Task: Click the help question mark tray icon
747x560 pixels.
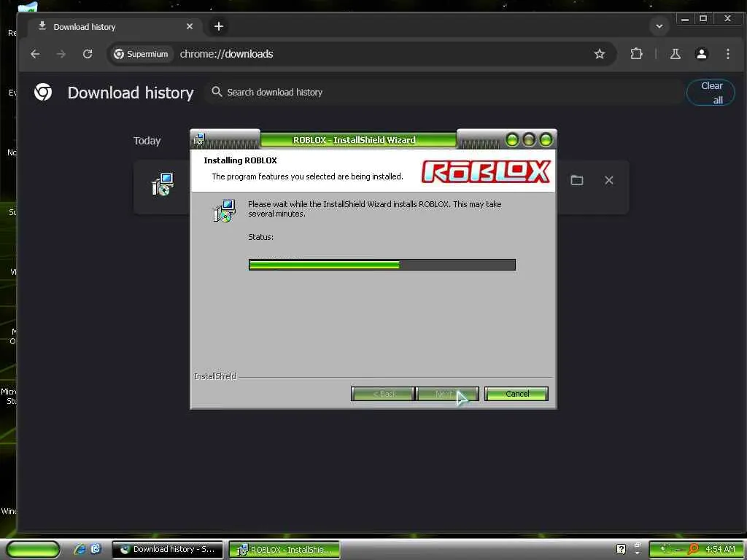Action: coord(621,549)
